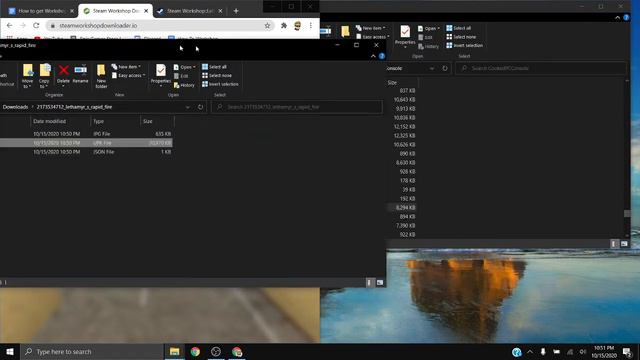Click Rename in the rapid_fire folder ribbon
This screenshot has height=360, width=640.
click(x=80, y=74)
